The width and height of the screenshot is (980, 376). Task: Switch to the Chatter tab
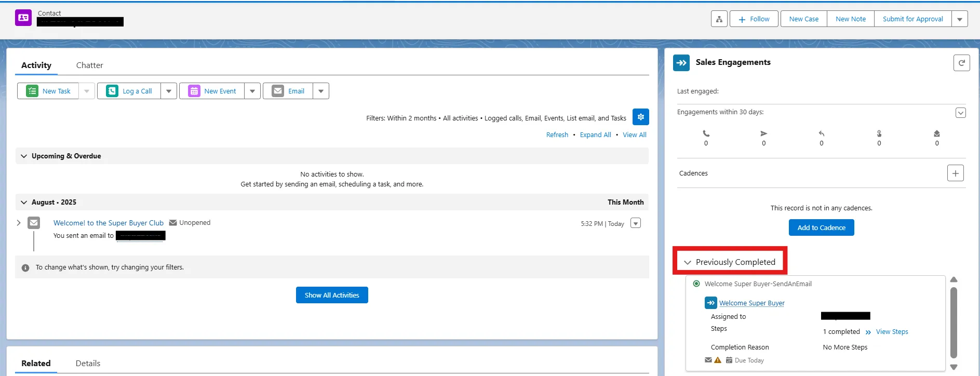click(89, 65)
